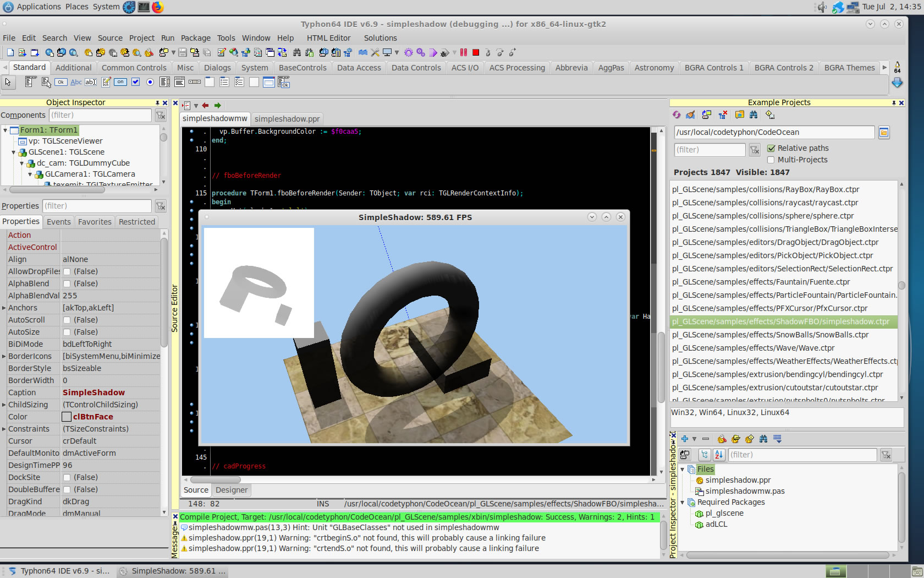Open the Project menu
This screenshot has width=924, height=578.
142,38
